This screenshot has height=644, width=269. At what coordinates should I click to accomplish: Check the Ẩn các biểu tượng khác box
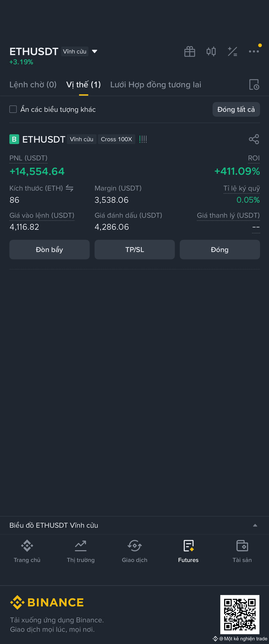13,109
